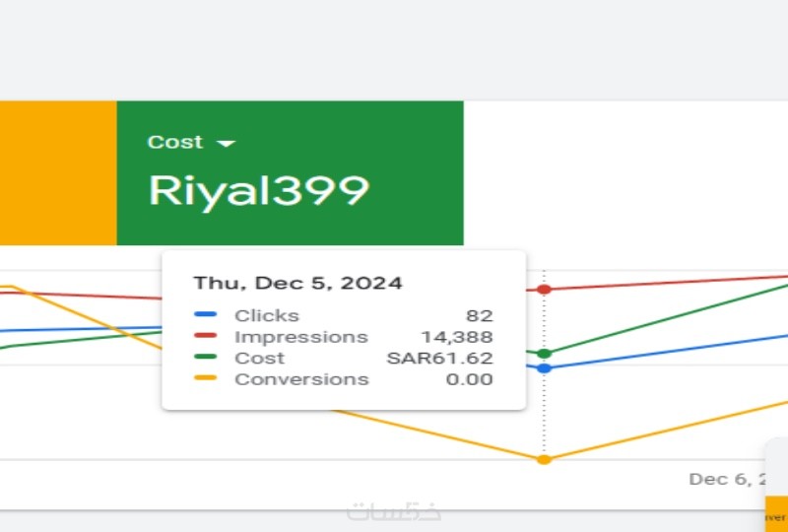This screenshot has width=788, height=532.
Task: Click the blue Clicks legend swatch
Action: (x=206, y=315)
